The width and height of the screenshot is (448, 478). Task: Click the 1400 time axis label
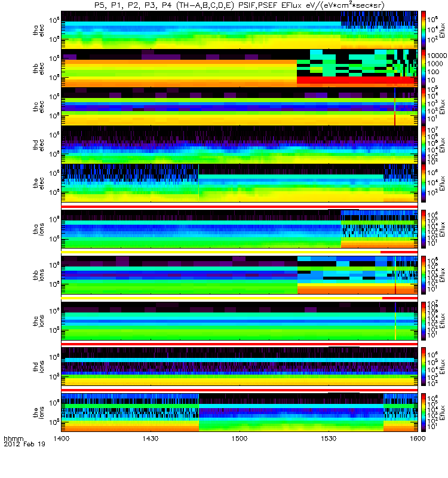(x=62, y=439)
